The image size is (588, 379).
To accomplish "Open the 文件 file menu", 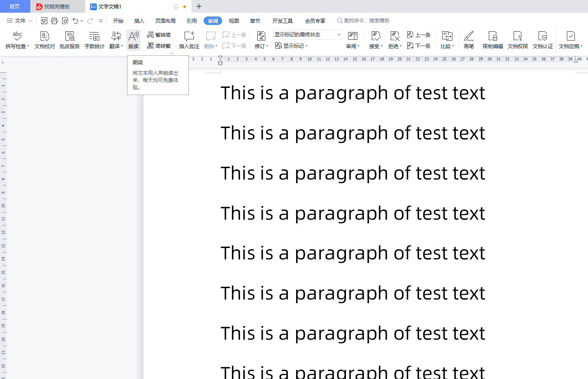I will (19, 21).
